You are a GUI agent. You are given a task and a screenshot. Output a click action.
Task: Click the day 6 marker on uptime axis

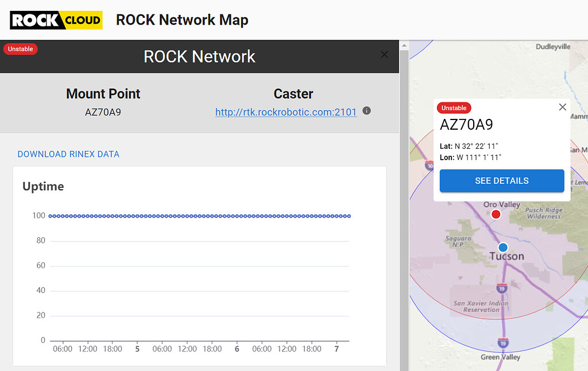click(x=237, y=349)
